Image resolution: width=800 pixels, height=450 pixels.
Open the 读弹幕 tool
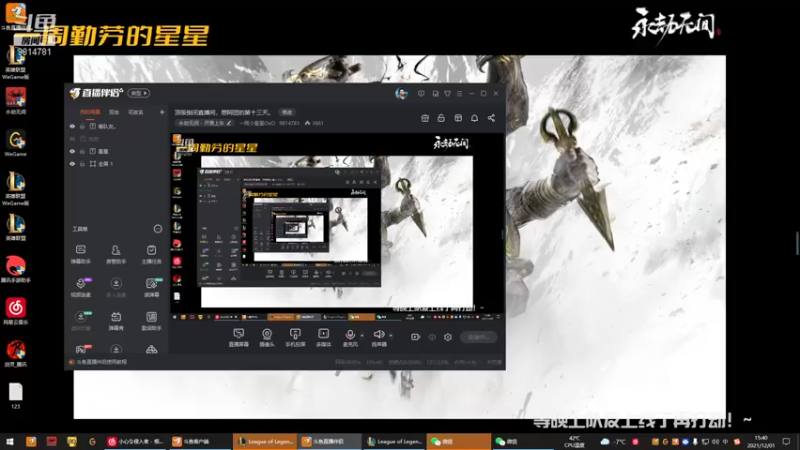(x=152, y=287)
